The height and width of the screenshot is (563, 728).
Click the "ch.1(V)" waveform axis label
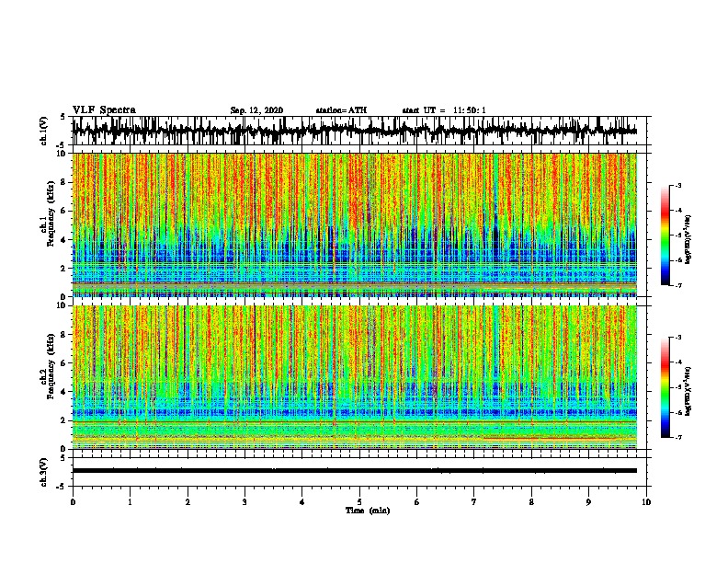(44, 131)
